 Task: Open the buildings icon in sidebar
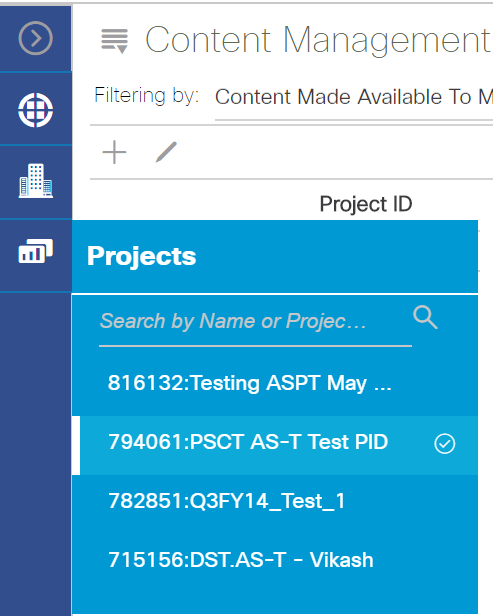(x=36, y=181)
